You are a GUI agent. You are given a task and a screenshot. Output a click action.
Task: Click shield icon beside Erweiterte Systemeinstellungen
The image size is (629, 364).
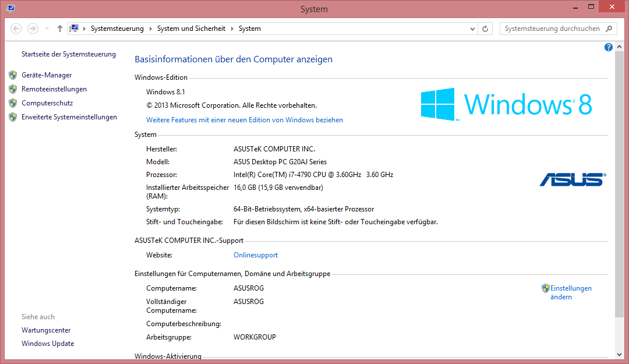(x=13, y=117)
